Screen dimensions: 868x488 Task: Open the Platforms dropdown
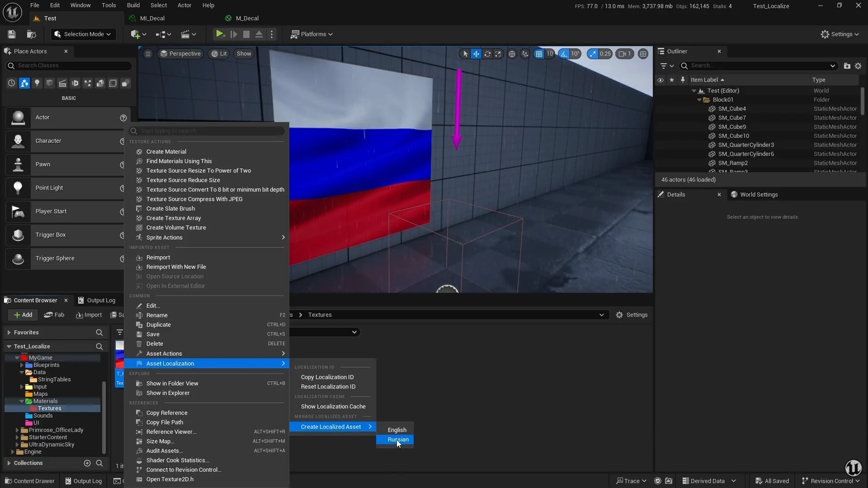(x=311, y=34)
